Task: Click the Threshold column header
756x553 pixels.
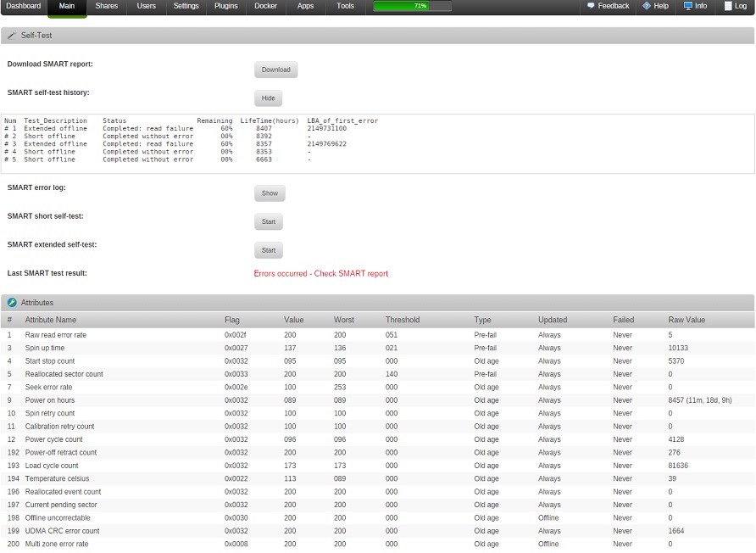Action: (x=403, y=320)
